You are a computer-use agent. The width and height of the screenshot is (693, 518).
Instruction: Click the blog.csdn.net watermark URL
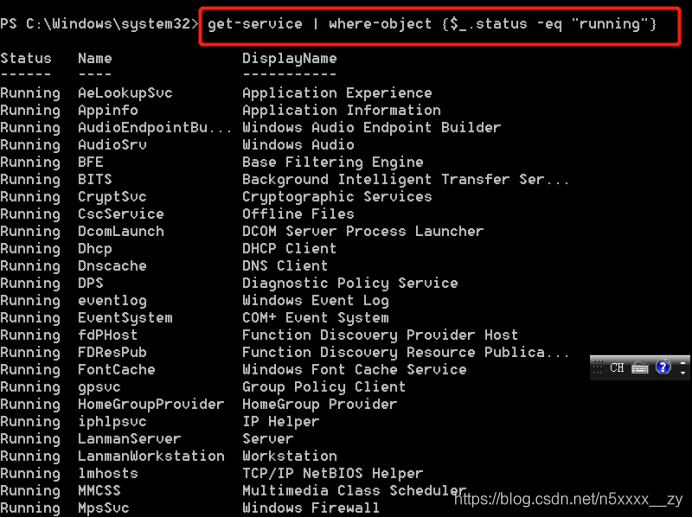569,499
